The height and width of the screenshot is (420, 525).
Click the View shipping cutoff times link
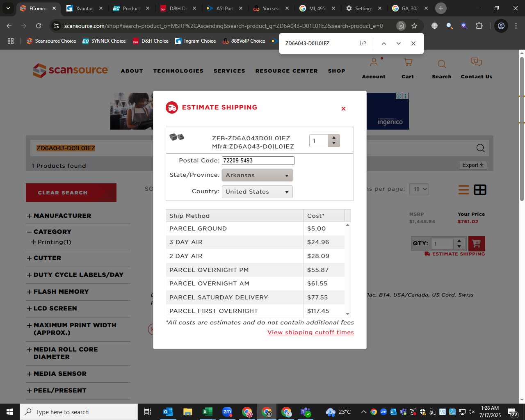[x=310, y=332]
